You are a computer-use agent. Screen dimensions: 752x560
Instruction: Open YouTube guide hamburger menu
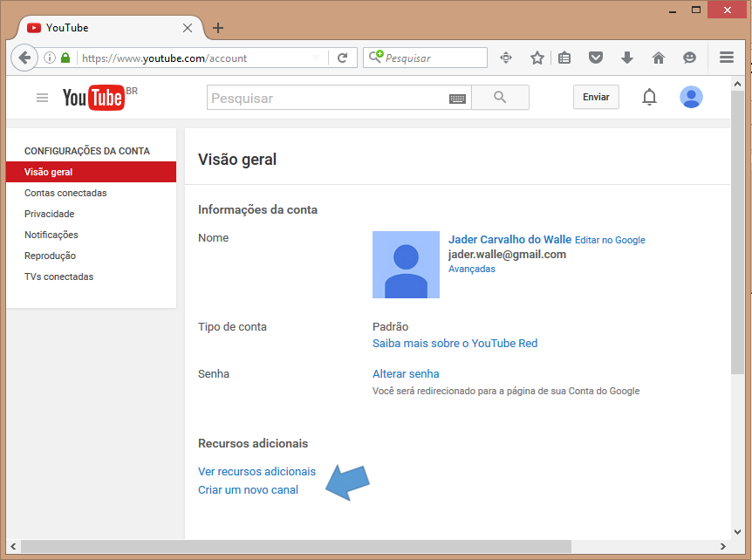coord(42,98)
